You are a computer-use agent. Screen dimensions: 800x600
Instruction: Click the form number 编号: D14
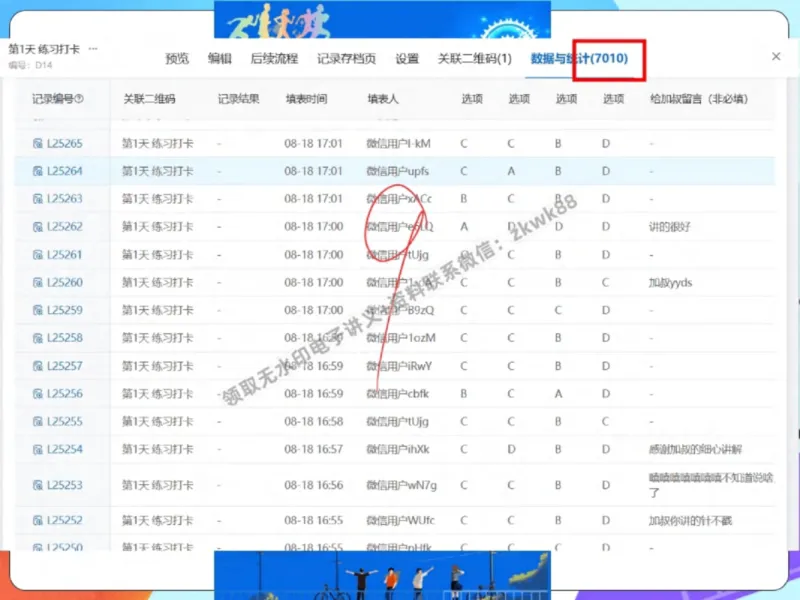[x=30, y=65]
